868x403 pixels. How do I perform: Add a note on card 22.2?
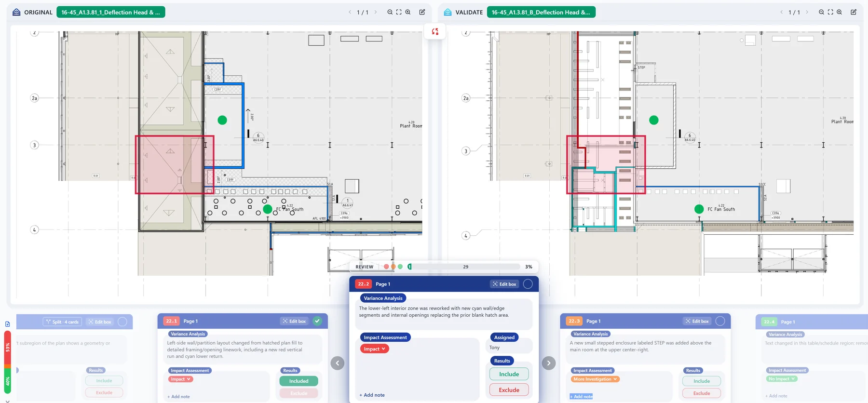(372, 395)
